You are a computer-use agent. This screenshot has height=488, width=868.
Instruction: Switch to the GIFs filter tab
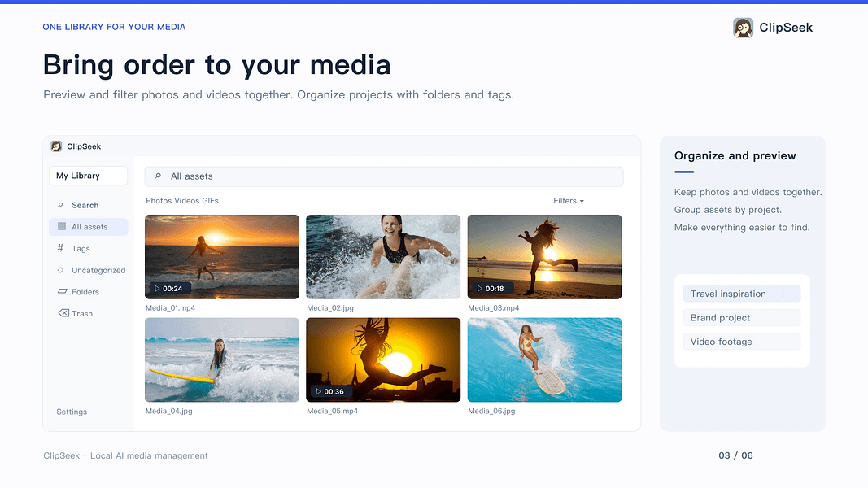click(211, 201)
